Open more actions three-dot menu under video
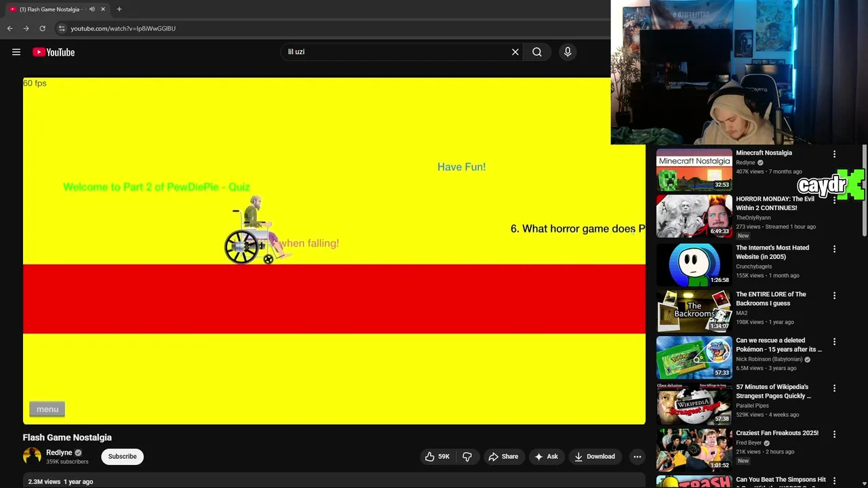Viewport: 868px width, 488px height. [637, 457]
